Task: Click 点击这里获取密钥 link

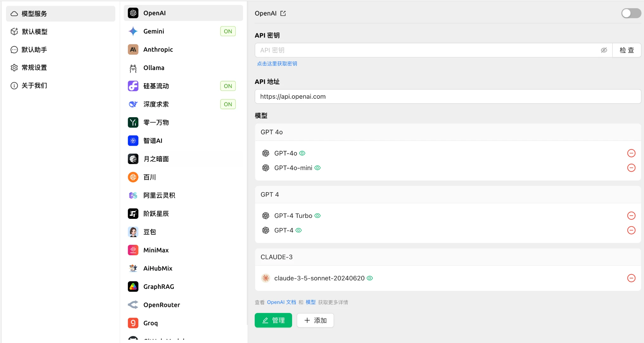Action: point(277,64)
